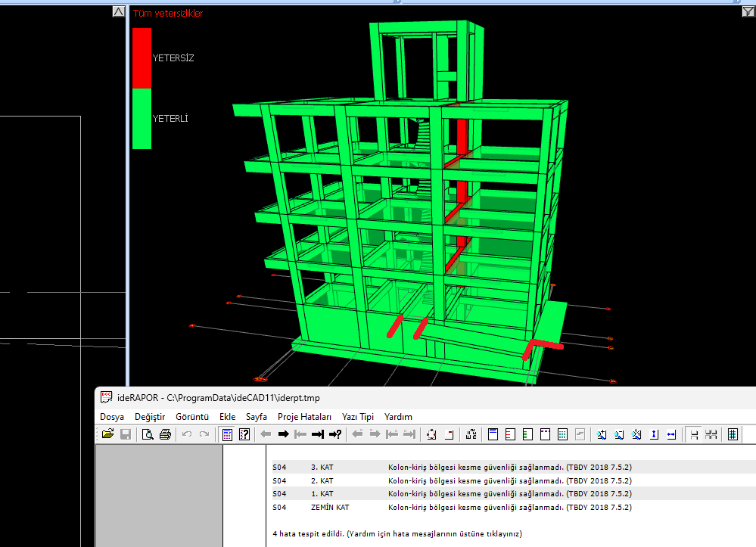Click the question-mark page icon

click(x=244, y=434)
